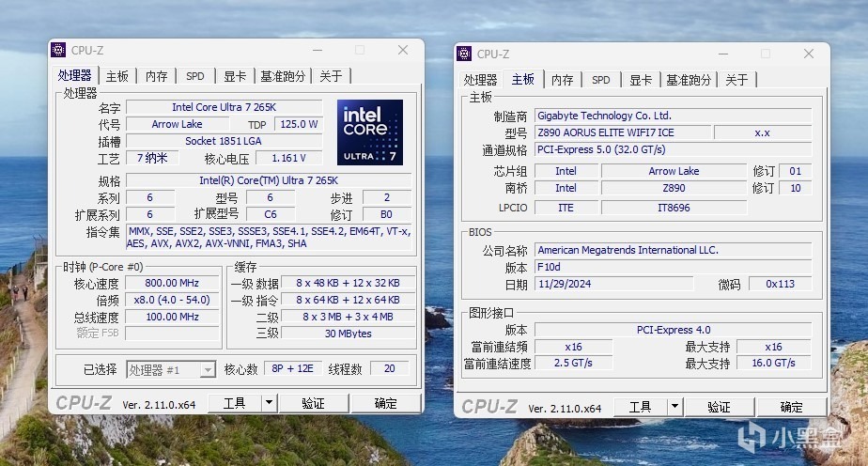This screenshot has width=868, height=466.
Task: Click CPU-Z app icon in right window title bar
Action: coord(464,54)
